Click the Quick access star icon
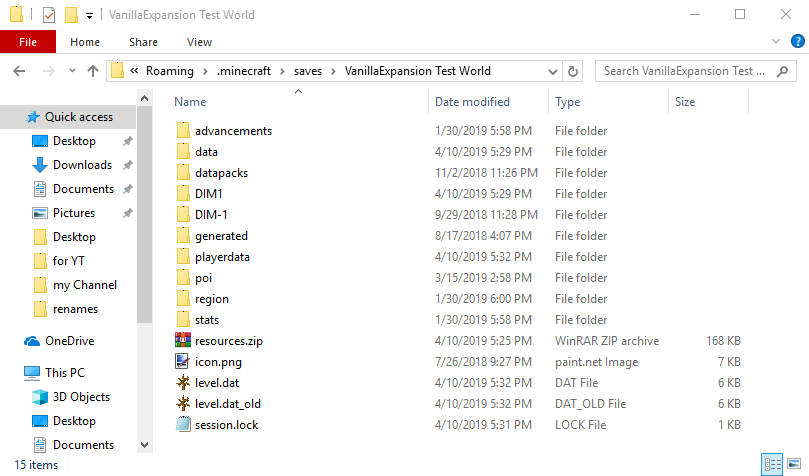The height and width of the screenshot is (476, 809). pos(33,117)
